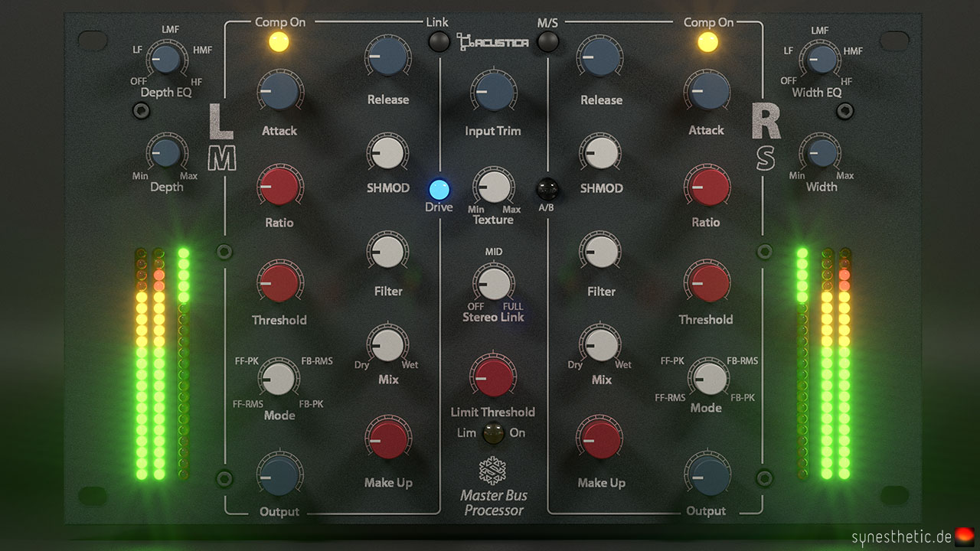
Task: Toggle the left Comp On light
Action: coord(280,42)
